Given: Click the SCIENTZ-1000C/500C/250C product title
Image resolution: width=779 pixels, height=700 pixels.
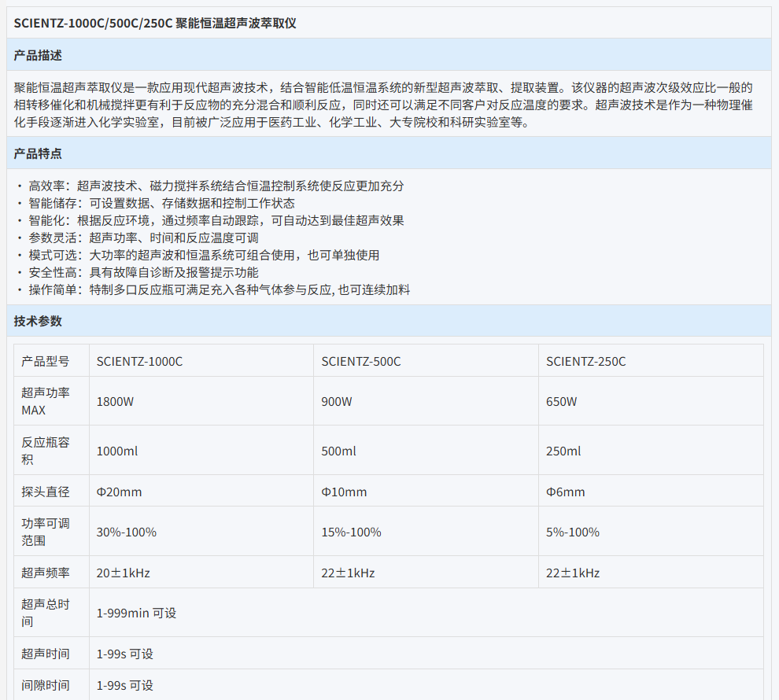Looking at the screenshot, I should [155, 23].
